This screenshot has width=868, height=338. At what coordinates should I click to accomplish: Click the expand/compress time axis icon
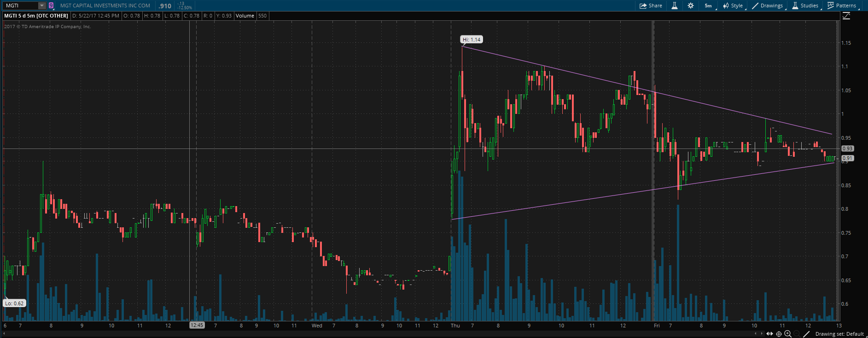point(769,333)
